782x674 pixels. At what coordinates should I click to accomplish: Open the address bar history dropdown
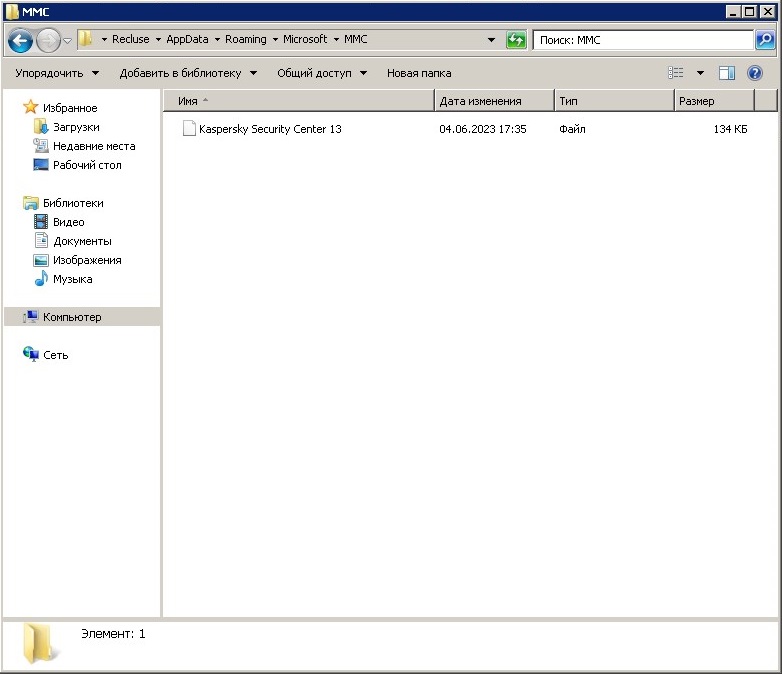[491, 40]
